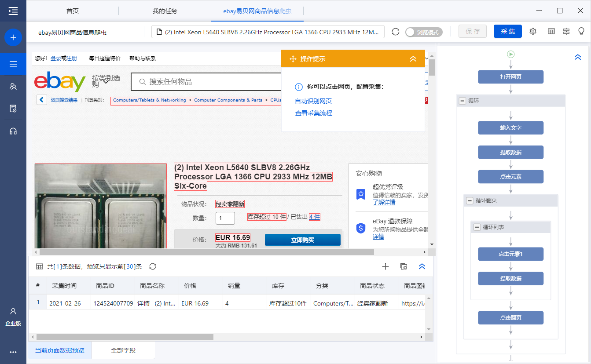The height and width of the screenshot is (364, 591).
Task: Collapse the 操作提示 panel with chevron
Action: point(413,59)
